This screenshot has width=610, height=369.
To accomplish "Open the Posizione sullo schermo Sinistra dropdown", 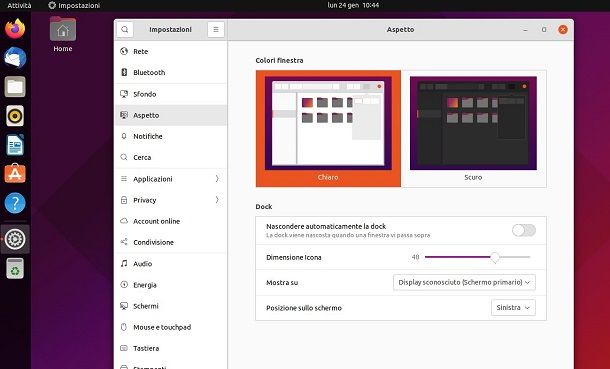I will (513, 308).
